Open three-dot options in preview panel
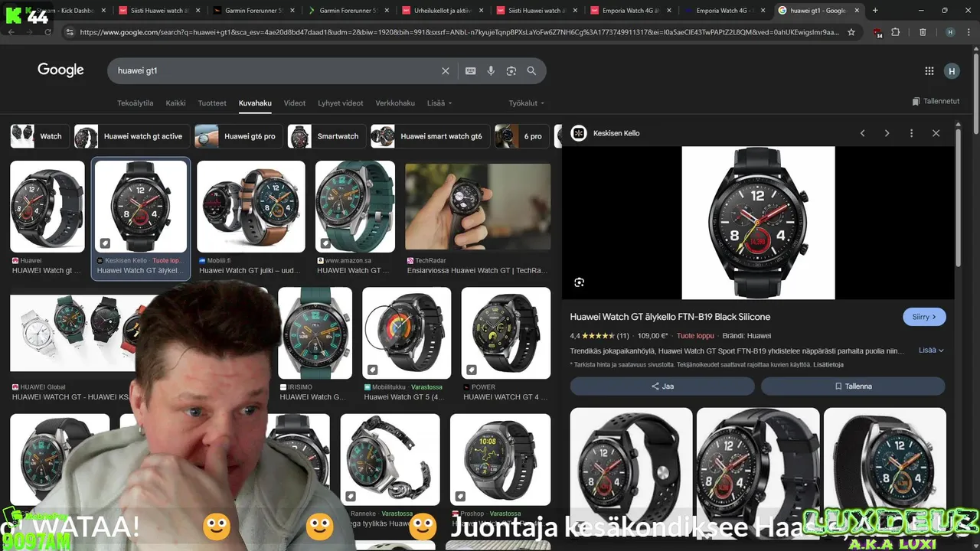 (x=911, y=133)
